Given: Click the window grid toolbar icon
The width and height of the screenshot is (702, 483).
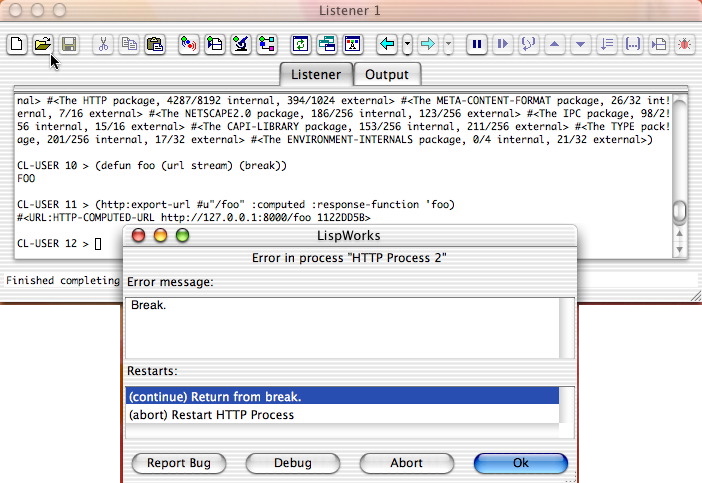Looking at the screenshot, I should click(353, 44).
